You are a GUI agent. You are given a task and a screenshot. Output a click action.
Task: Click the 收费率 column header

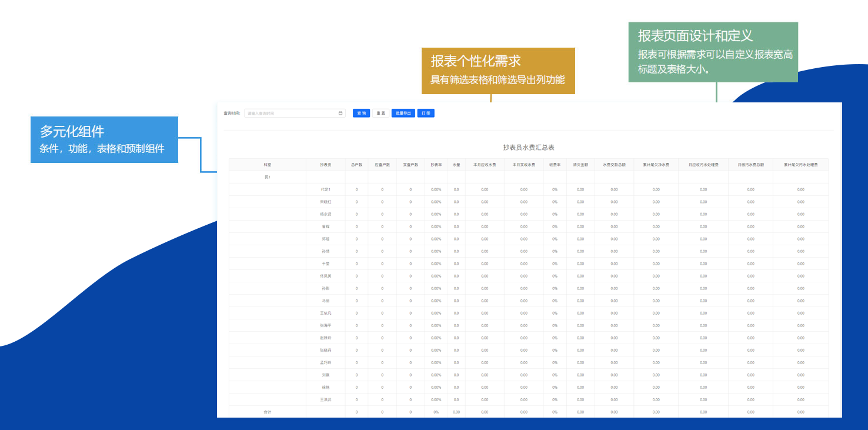pos(555,165)
